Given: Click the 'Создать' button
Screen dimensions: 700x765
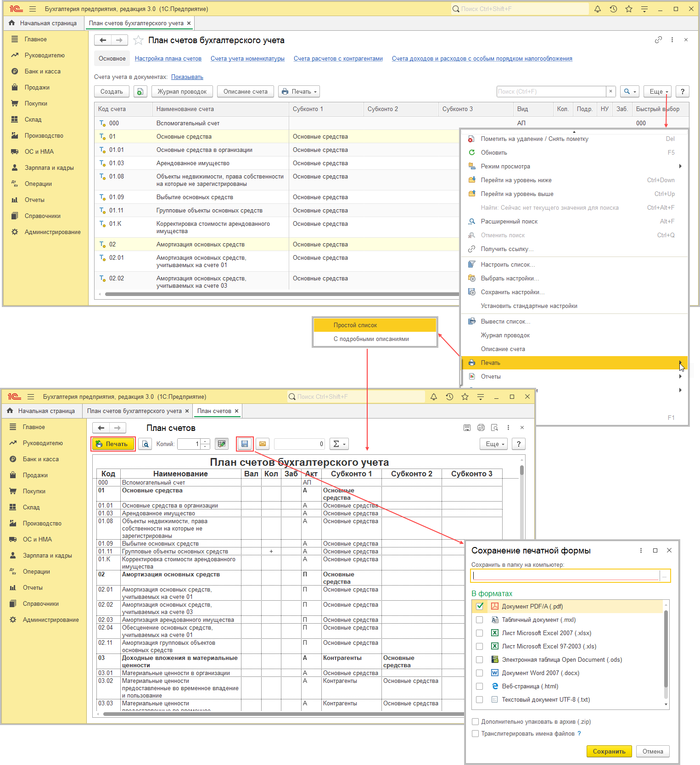Looking at the screenshot, I should (x=112, y=91).
